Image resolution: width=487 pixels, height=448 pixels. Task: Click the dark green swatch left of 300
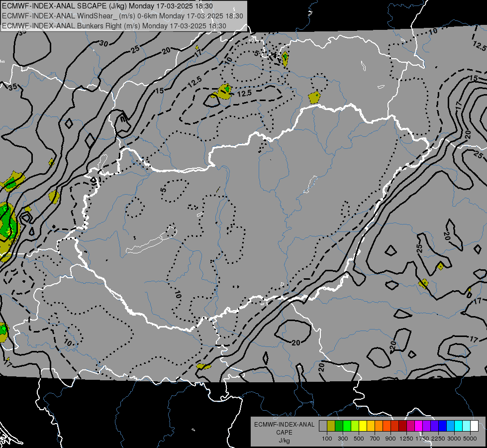point(339,426)
